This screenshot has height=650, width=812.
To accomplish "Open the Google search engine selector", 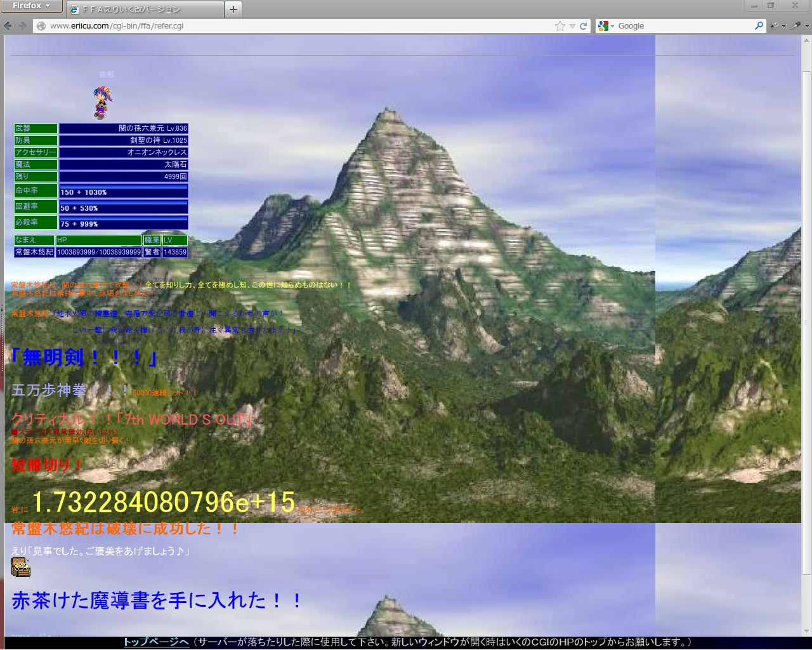I will 606,26.
